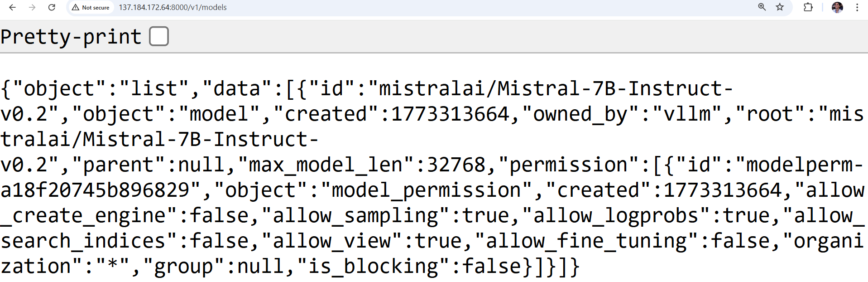The image size is (868, 282).
Task: Click the warning triangle next to Not secure
Action: (x=75, y=7)
